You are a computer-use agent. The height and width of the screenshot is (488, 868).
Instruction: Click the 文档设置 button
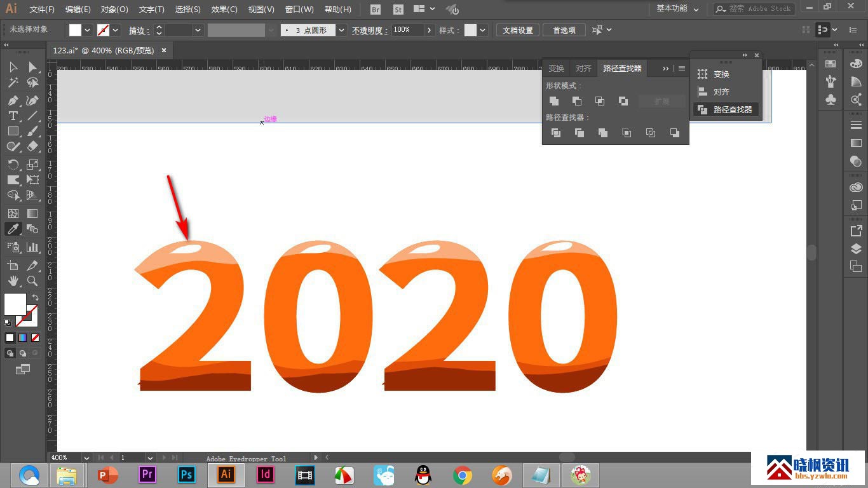pos(518,30)
